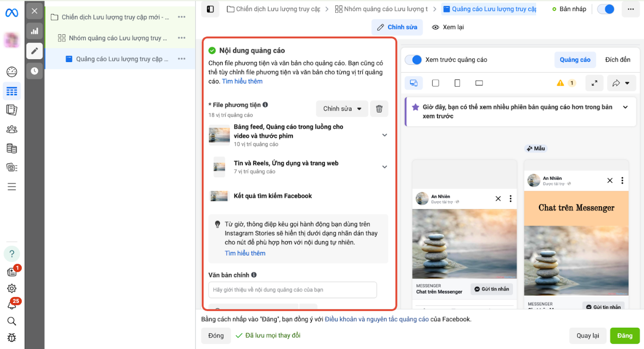Click the trash icon to delete media
This screenshot has width=644, height=349.
[379, 109]
